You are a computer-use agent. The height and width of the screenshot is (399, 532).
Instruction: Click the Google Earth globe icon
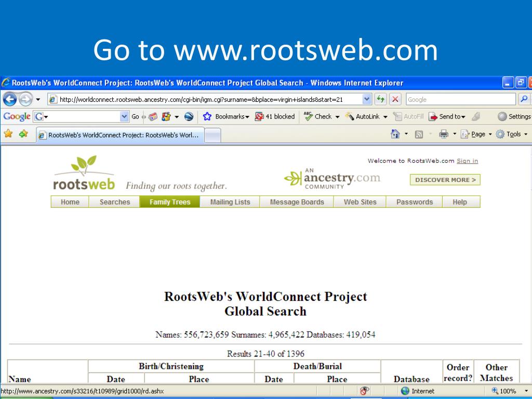[189, 117]
